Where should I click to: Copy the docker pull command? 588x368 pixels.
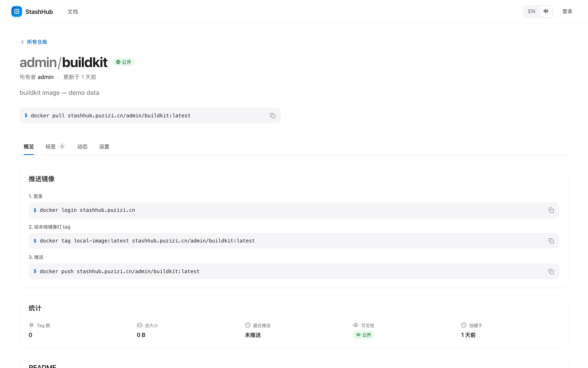273,116
